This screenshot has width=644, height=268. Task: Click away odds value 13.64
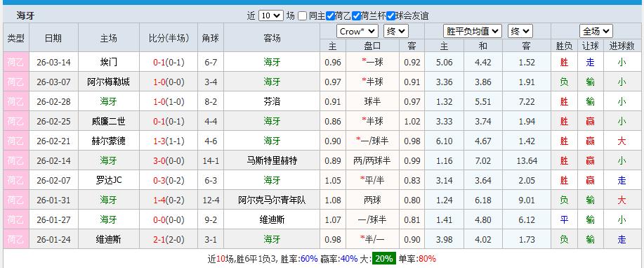click(527, 161)
